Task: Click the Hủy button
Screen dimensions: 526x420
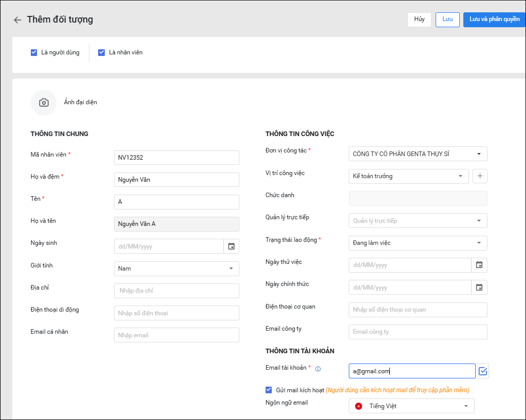Action: point(419,20)
